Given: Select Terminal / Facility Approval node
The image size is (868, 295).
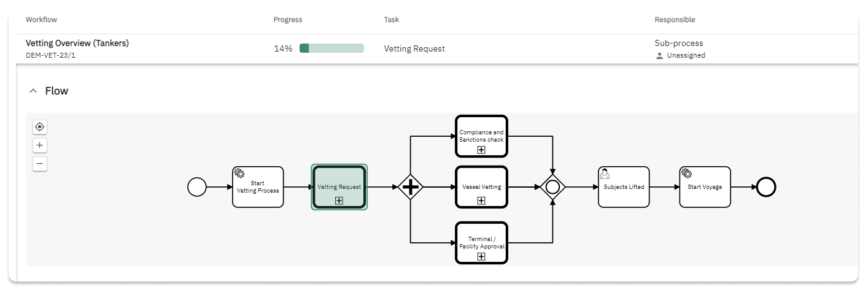Looking at the screenshot, I should (x=481, y=243).
